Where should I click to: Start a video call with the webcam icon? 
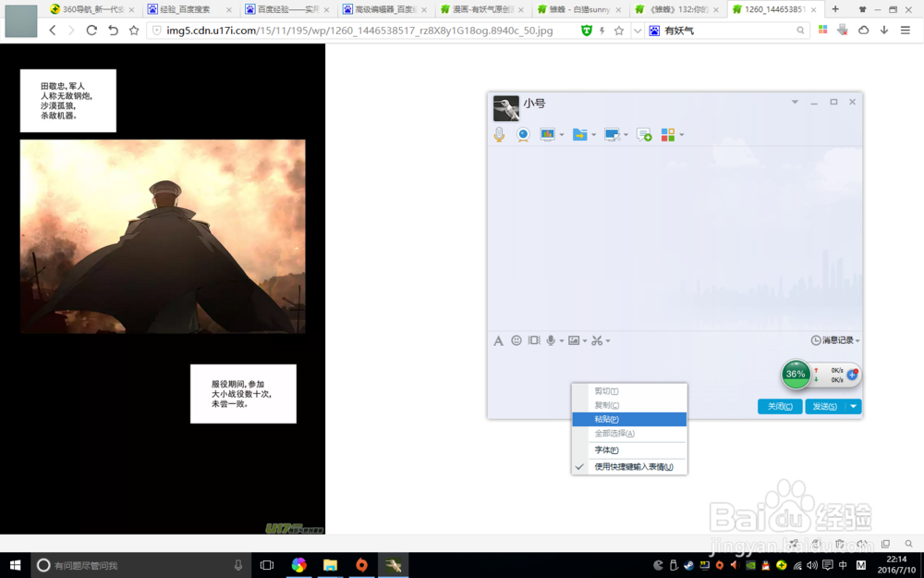[523, 135]
